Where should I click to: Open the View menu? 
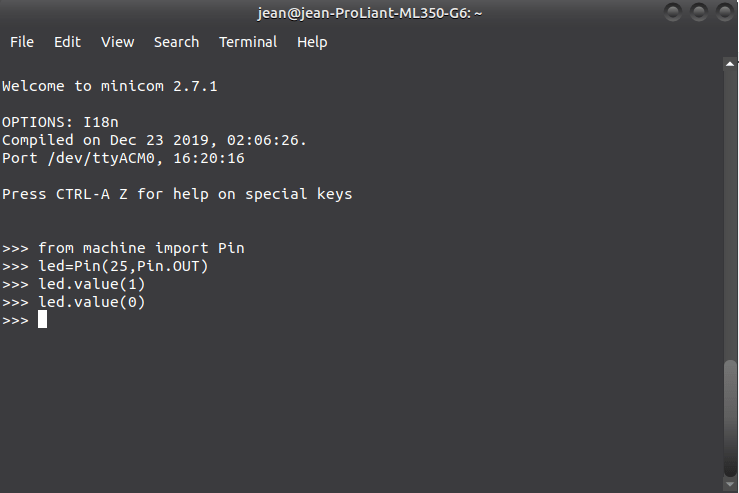117,42
